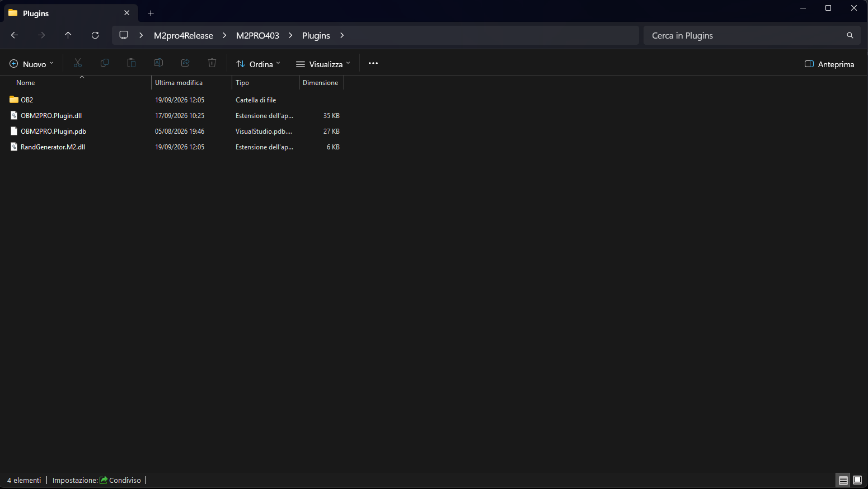Navigate to M2PRO403 in breadcrumb
868x489 pixels.
[257, 35]
